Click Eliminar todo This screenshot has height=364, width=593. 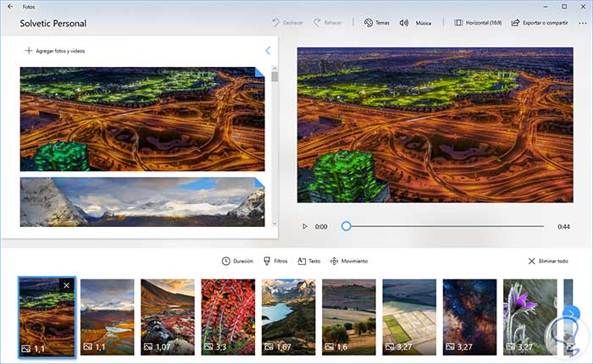pos(548,262)
